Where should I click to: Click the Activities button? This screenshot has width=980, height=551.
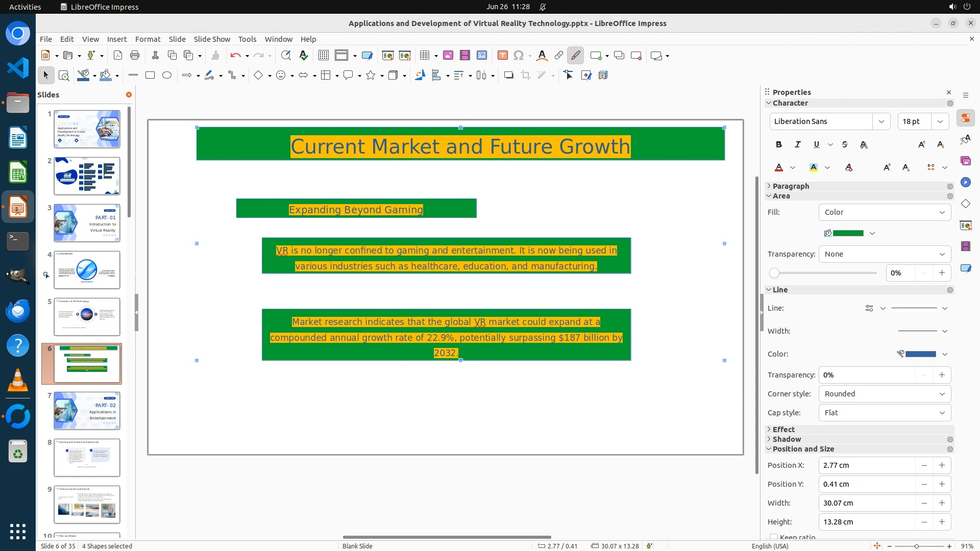(x=25, y=7)
